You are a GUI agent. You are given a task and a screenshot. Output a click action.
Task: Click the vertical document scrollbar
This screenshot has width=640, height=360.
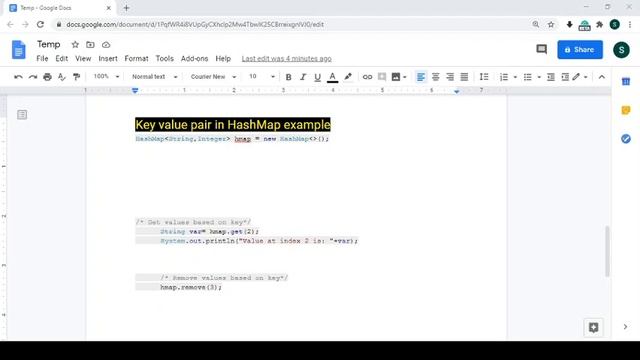pyautogui.click(x=607, y=251)
